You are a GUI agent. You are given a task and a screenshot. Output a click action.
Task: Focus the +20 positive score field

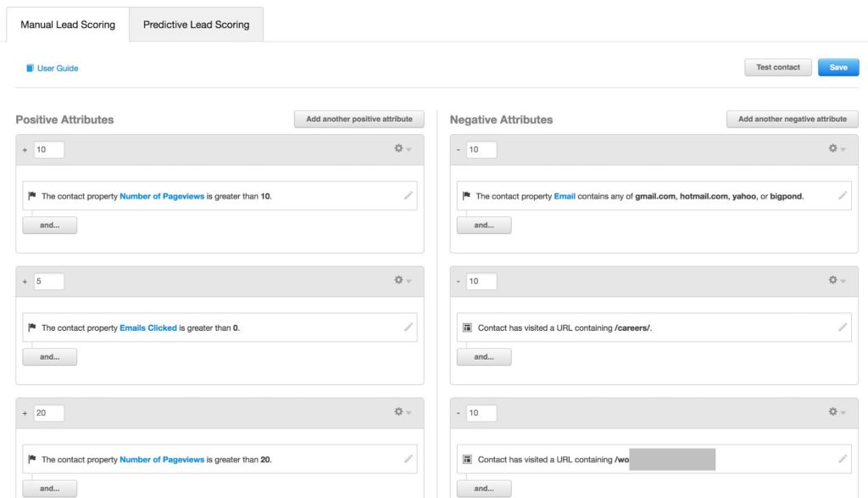48,412
